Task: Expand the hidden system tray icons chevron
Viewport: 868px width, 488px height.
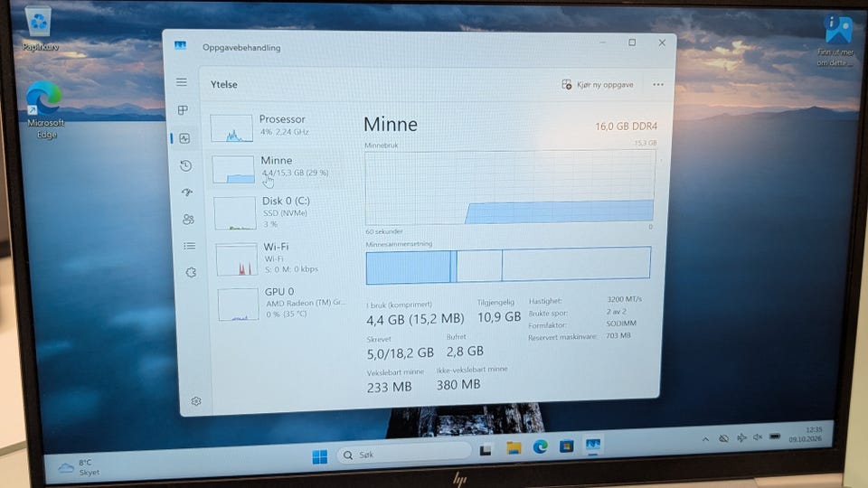Action: click(x=705, y=439)
